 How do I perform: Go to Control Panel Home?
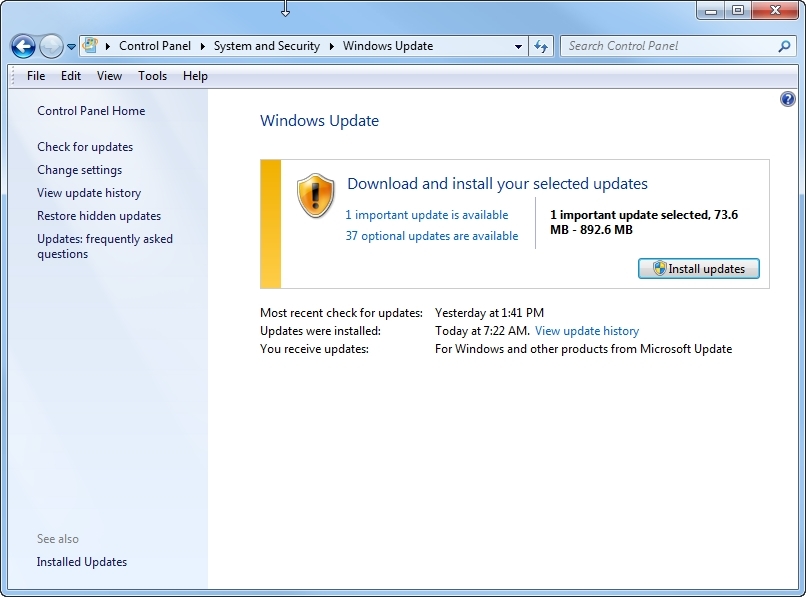pyautogui.click(x=91, y=111)
